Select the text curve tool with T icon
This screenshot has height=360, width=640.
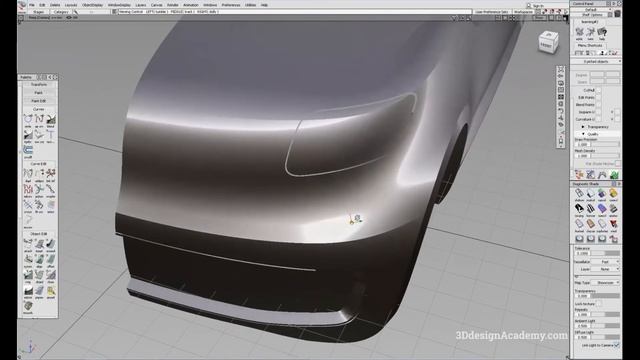click(x=51, y=135)
